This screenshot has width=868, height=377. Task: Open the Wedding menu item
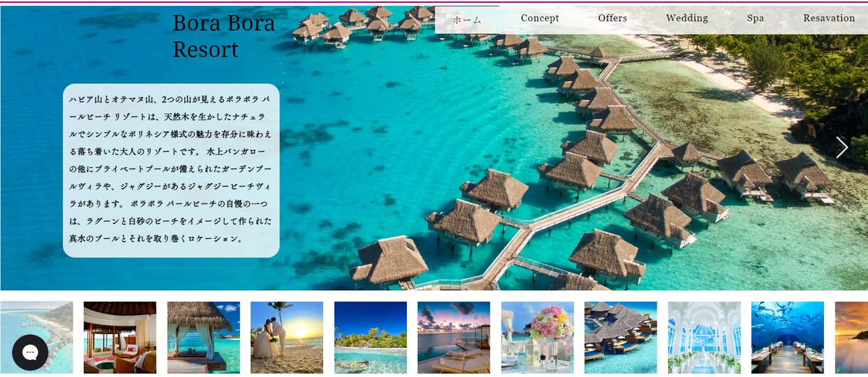(687, 18)
